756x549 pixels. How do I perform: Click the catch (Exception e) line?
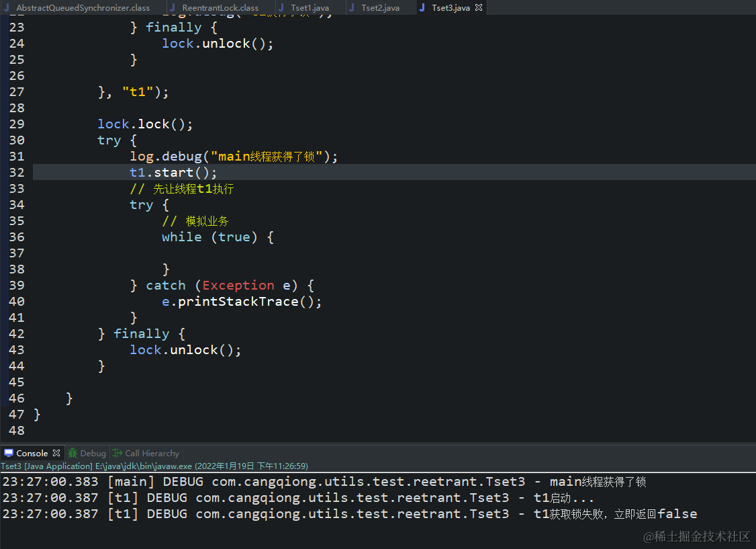pyautogui.click(x=222, y=285)
